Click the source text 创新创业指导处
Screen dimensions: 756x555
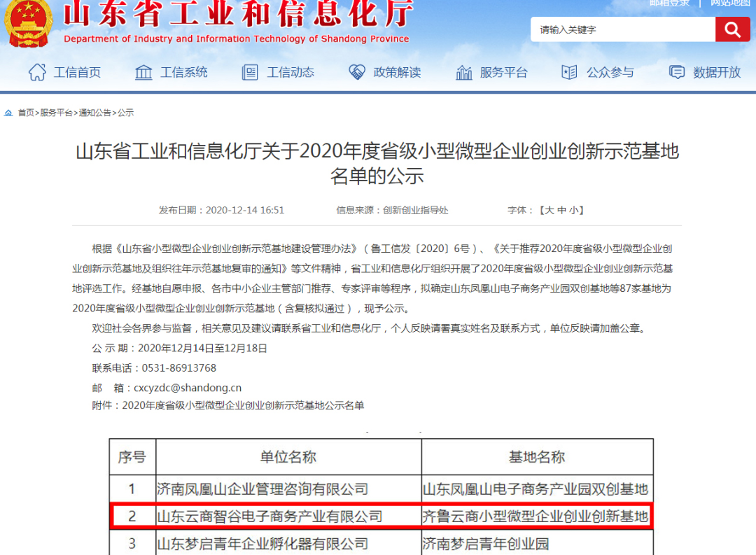pyautogui.click(x=415, y=210)
